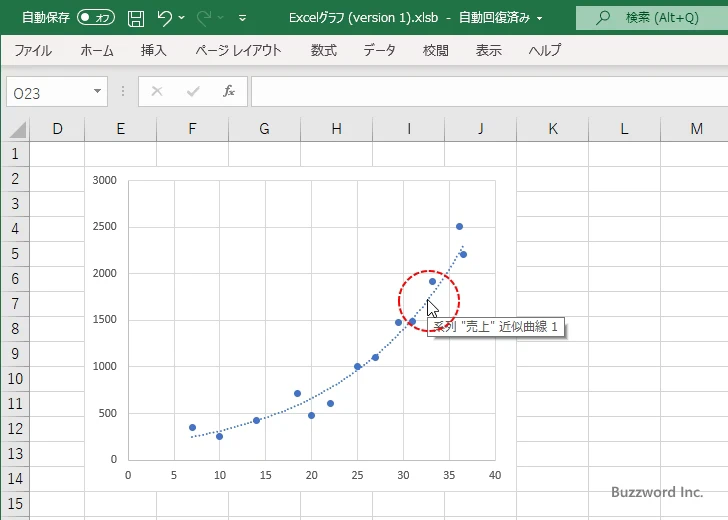Click the Select All corner triangle
Viewport: 728px width, 520px height.
16,130
